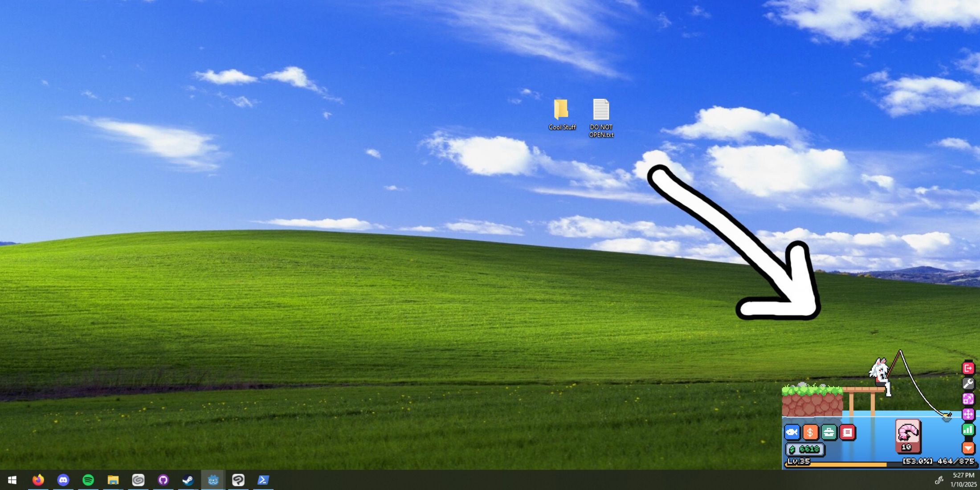Open the Windows Start menu
The width and height of the screenshot is (980, 490).
[12, 480]
